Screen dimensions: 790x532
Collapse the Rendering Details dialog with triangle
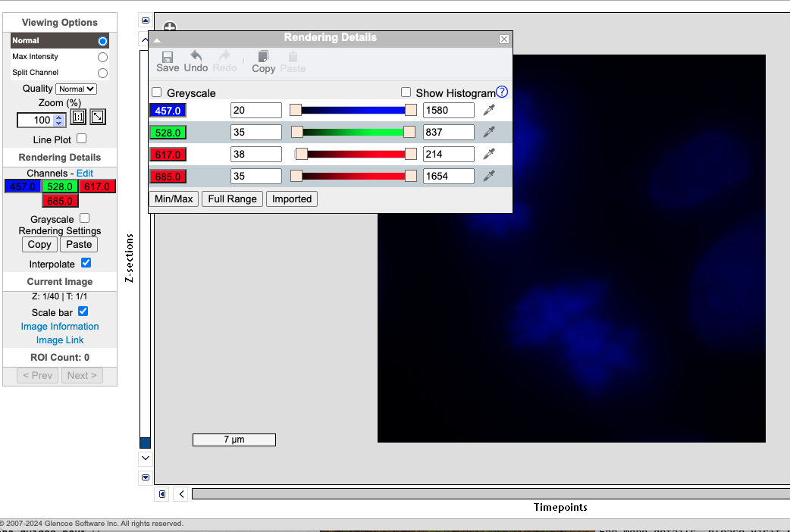(x=157, y=40)
